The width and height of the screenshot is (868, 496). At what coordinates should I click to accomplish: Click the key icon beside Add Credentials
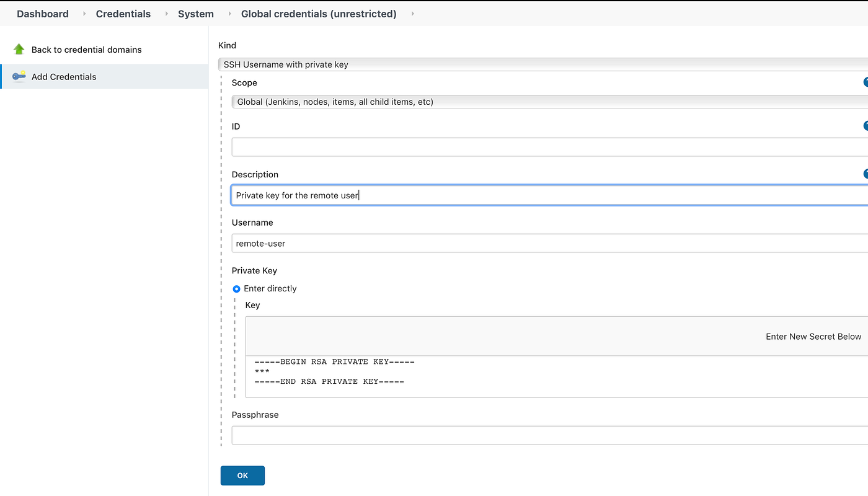click(19, 76)
